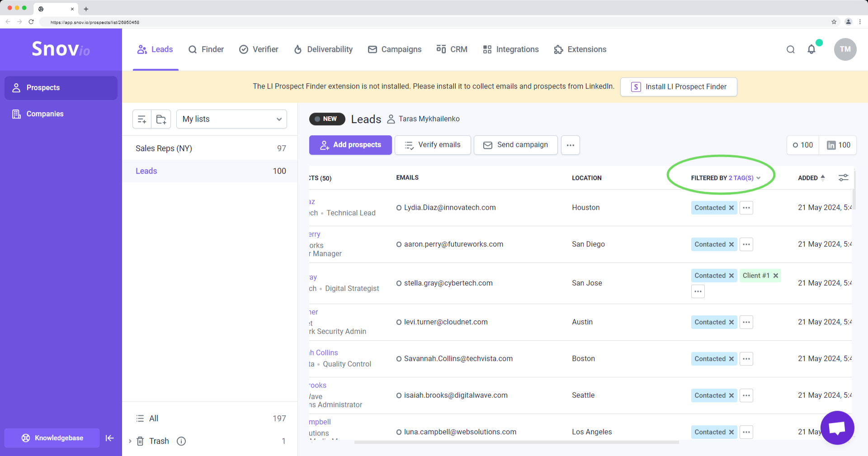Image resolution: width=868 pixels, height=456 pixels.
Task: Click email stella.gray@cybertech.com
Action: (448, 283)
